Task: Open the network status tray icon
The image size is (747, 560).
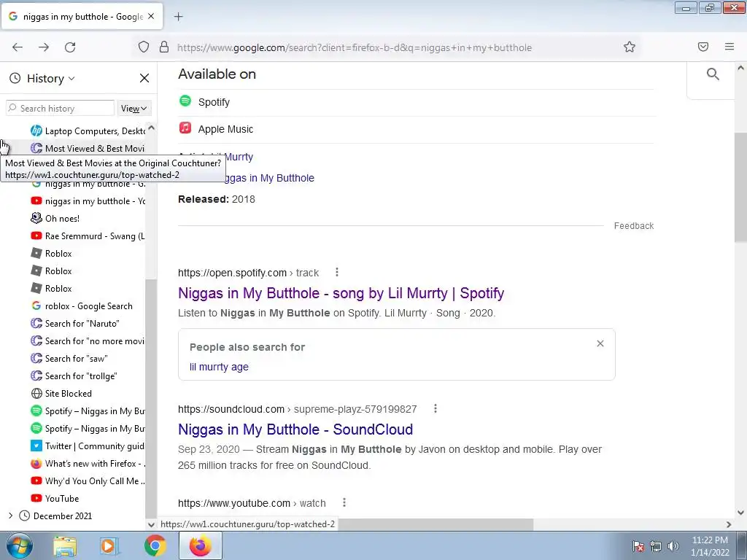Action: (656, 546)
